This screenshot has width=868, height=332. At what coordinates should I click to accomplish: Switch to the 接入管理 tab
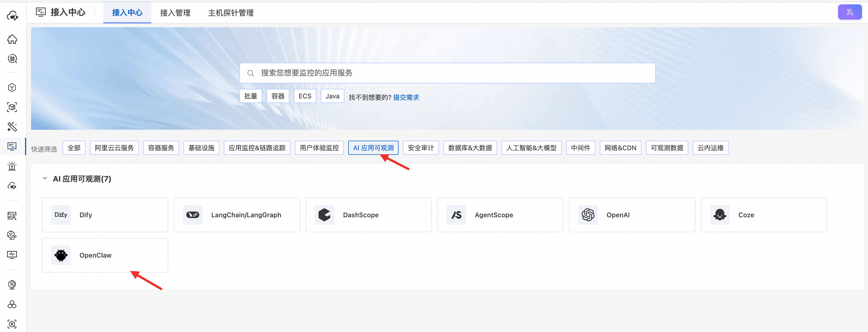[175, 13]
